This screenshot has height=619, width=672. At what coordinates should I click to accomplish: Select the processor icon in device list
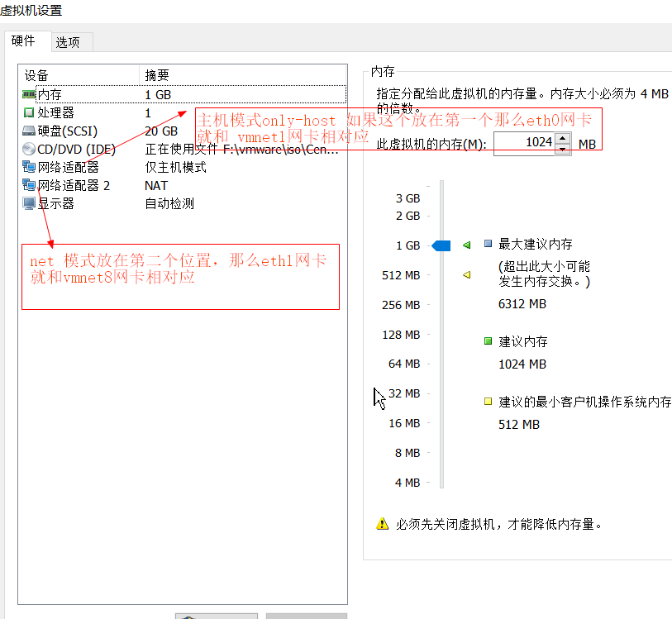[x=29, y=113]
